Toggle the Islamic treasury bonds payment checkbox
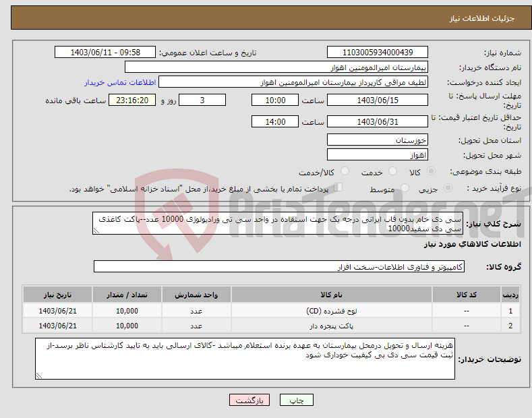This screenshot has height=418, width=532. [338, 187]
